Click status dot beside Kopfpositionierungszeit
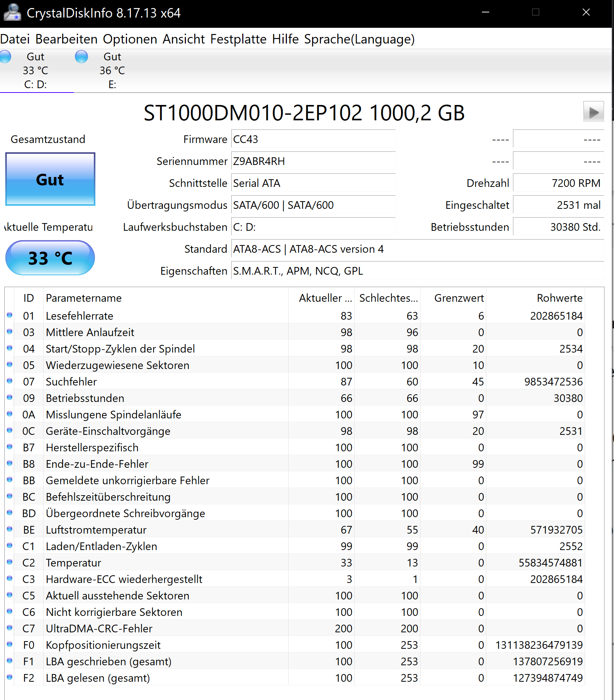The height and width of the screenshot is (700, 614). (10, 644)
